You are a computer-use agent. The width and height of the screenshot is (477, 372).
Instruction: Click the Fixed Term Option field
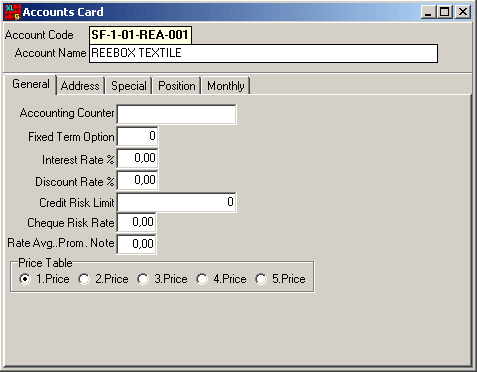(x=137, y=136)
